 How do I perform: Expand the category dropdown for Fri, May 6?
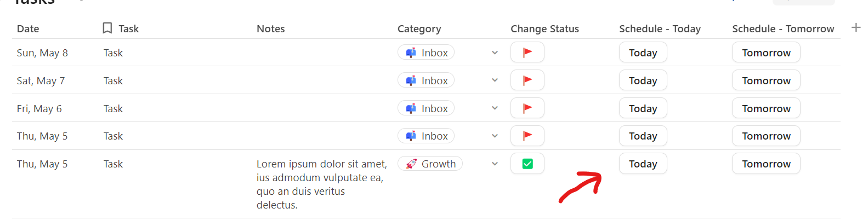pos(495,108)
